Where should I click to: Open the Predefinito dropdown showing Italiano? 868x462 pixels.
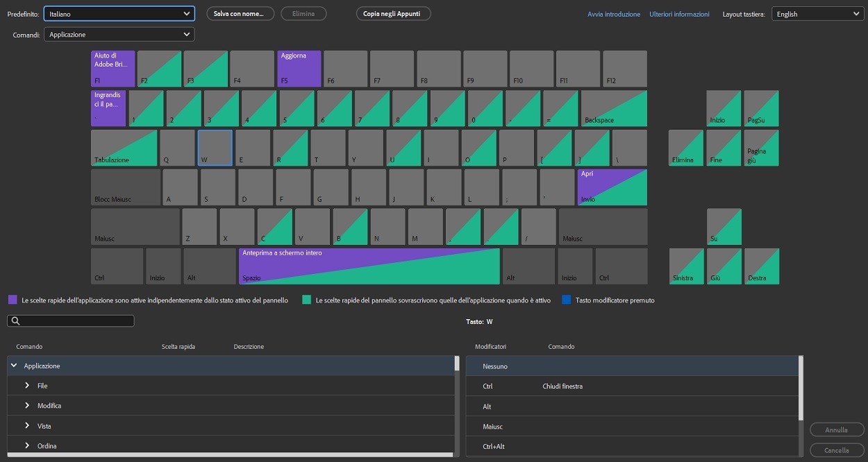pyautogui.click(x=119, y=12)
